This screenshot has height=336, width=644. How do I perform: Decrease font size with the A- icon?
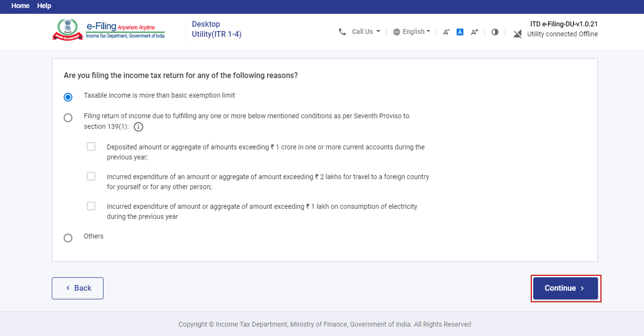446,32
